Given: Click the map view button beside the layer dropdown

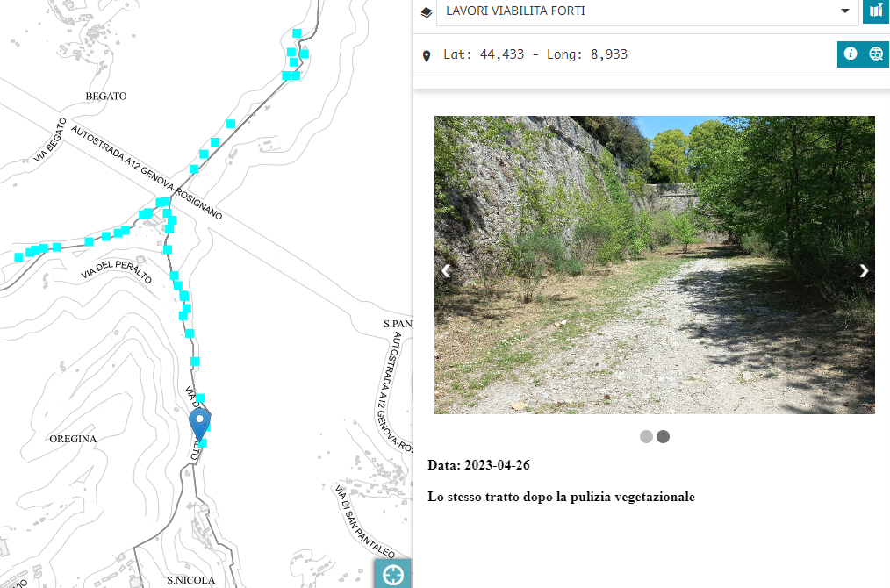Looking at the screenshot, I should tap(876, 11).
